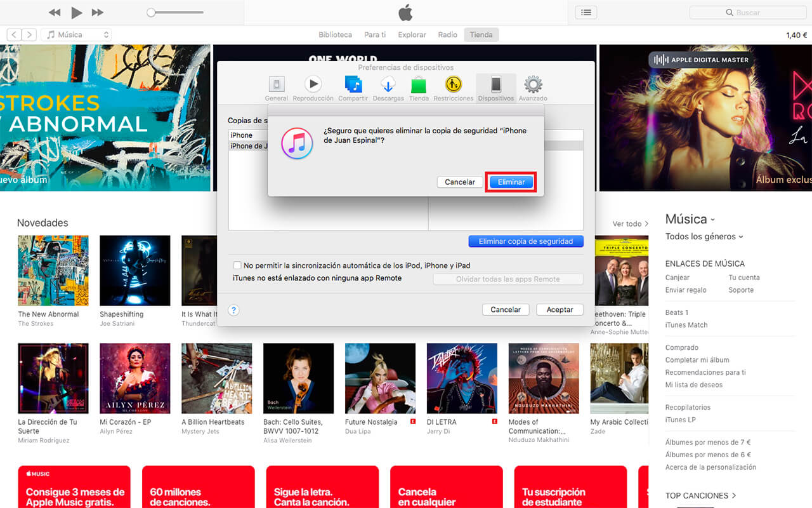Open Avanzado preferences gear icon

(533, 88)
